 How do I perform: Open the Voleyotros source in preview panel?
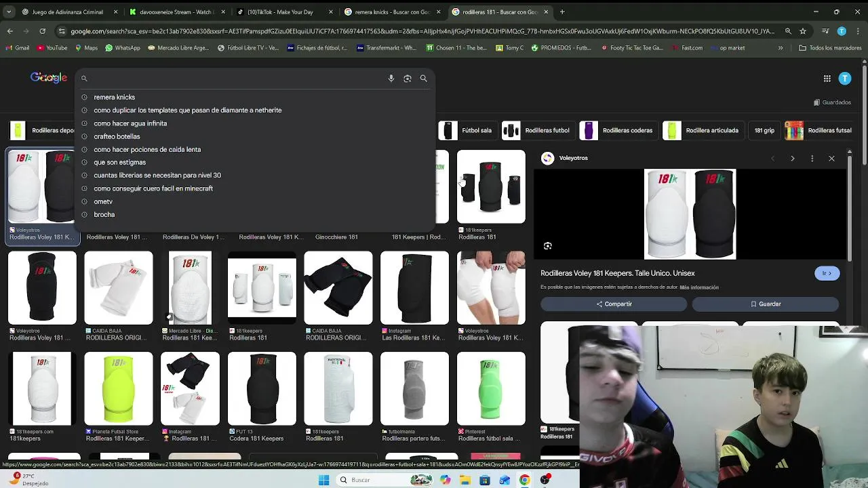565,159
